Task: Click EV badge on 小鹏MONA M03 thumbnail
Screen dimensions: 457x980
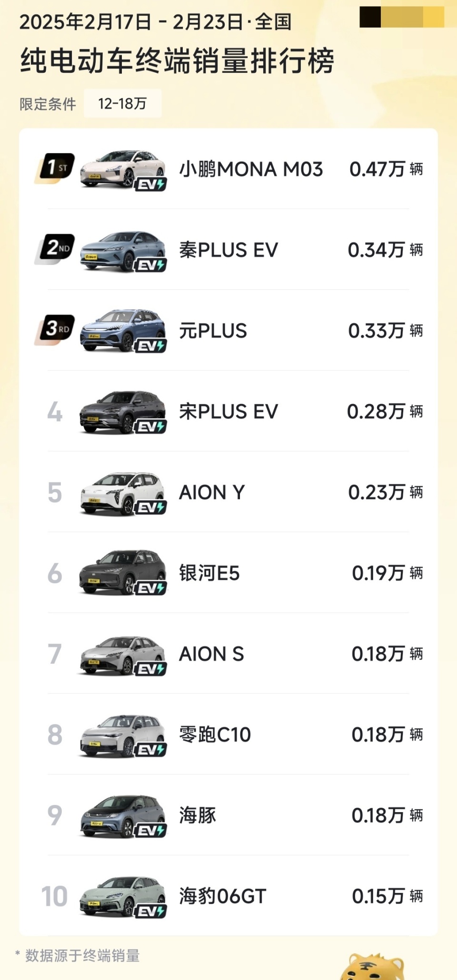Action: click(x=150, y=184)
